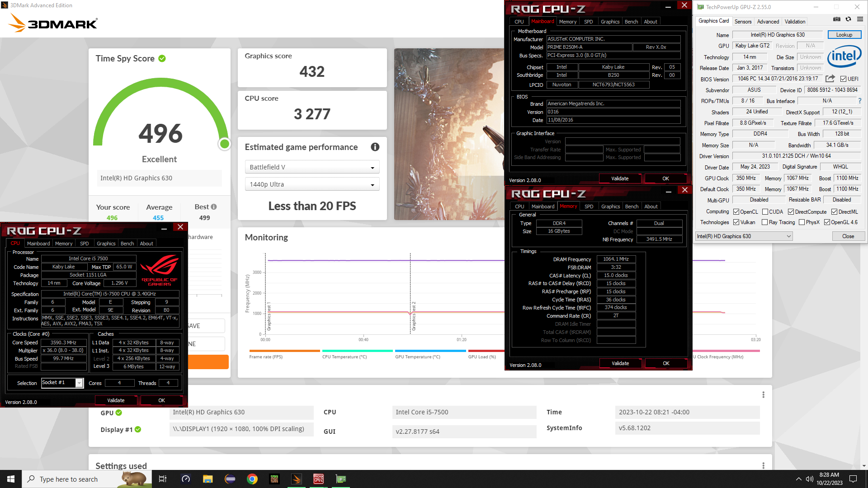This screenshot has height=488, width=868.
Task: Click the orange Frame rate legend bar
Action: [x=284, y=351]
